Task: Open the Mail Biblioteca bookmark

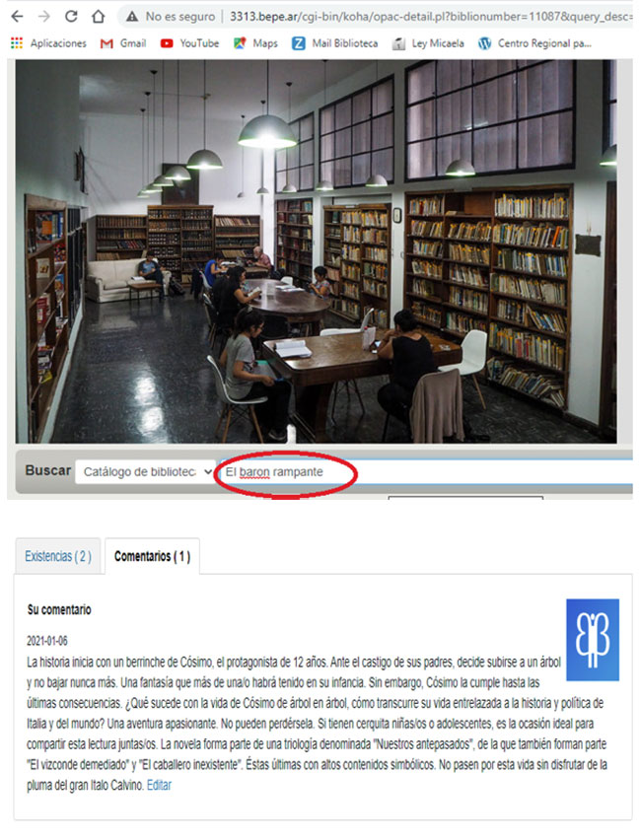Action: (334, 43)
